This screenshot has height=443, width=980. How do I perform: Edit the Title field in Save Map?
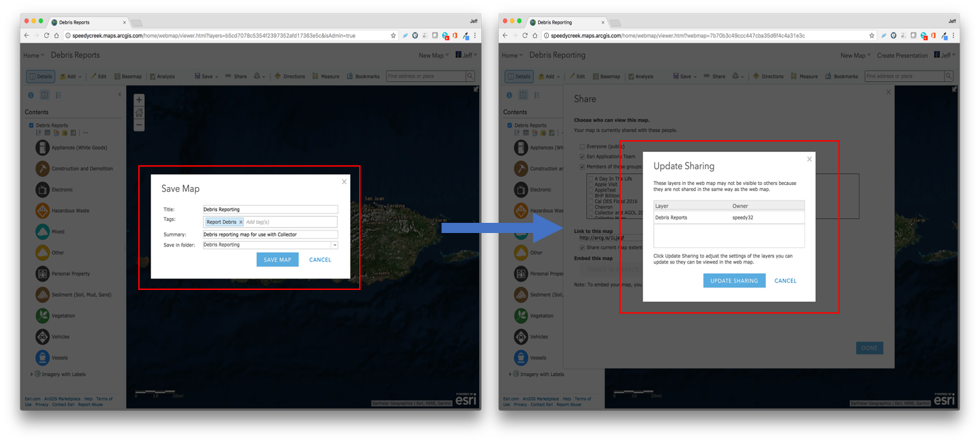click(270, 209)
